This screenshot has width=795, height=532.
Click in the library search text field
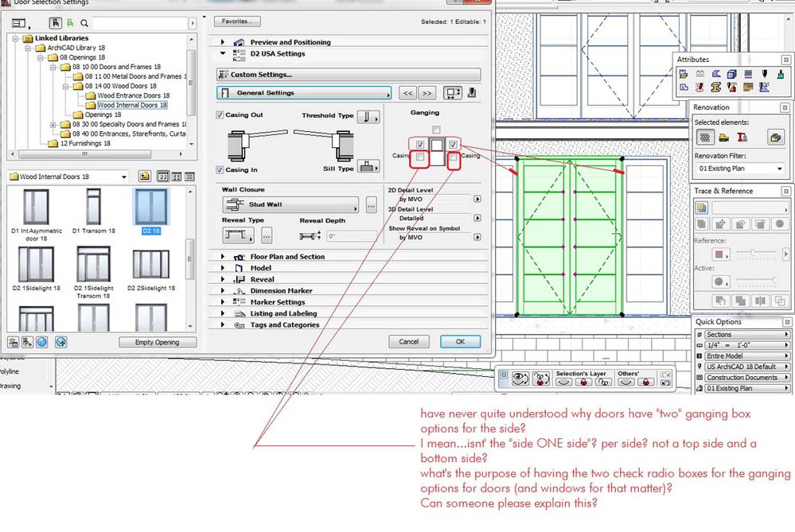(140, 23)
